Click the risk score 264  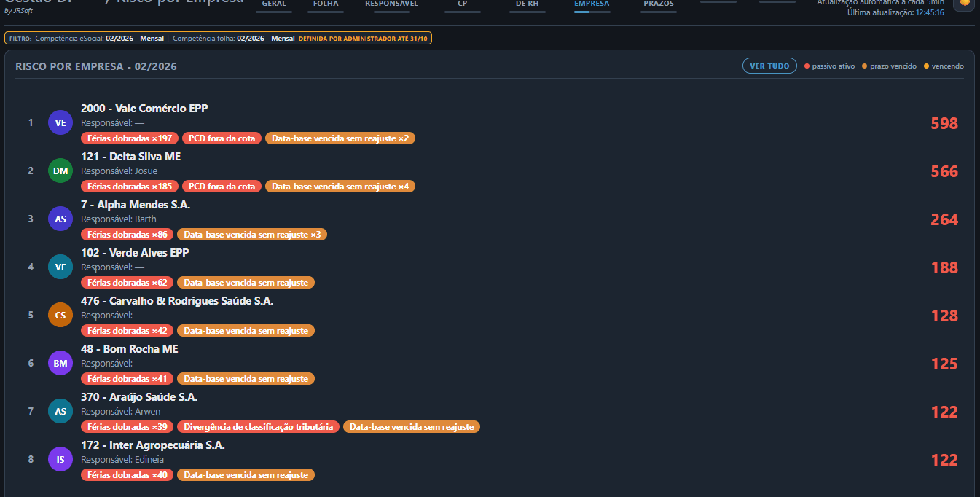tap(944, 219)
